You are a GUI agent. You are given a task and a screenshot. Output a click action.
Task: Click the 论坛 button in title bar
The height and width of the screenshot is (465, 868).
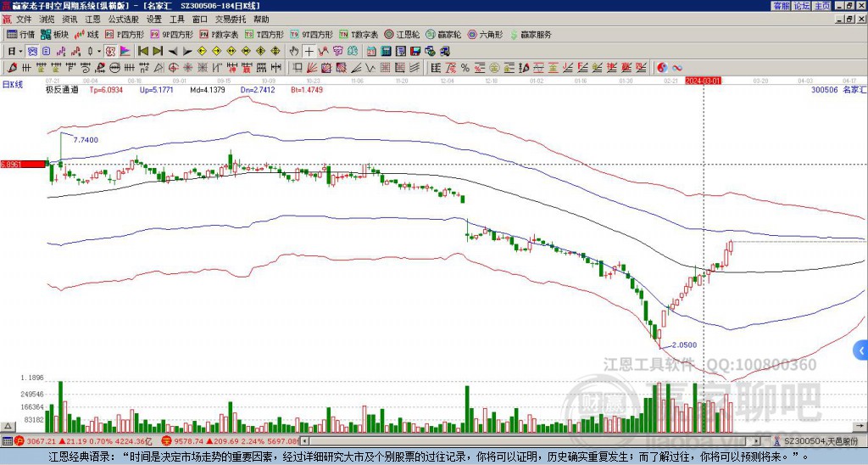tap(802, 6)
